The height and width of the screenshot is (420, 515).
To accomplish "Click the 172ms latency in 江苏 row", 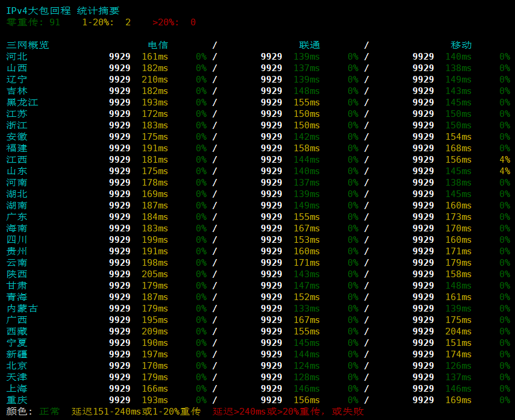I will pyautogui.click(x=155, y=114).
